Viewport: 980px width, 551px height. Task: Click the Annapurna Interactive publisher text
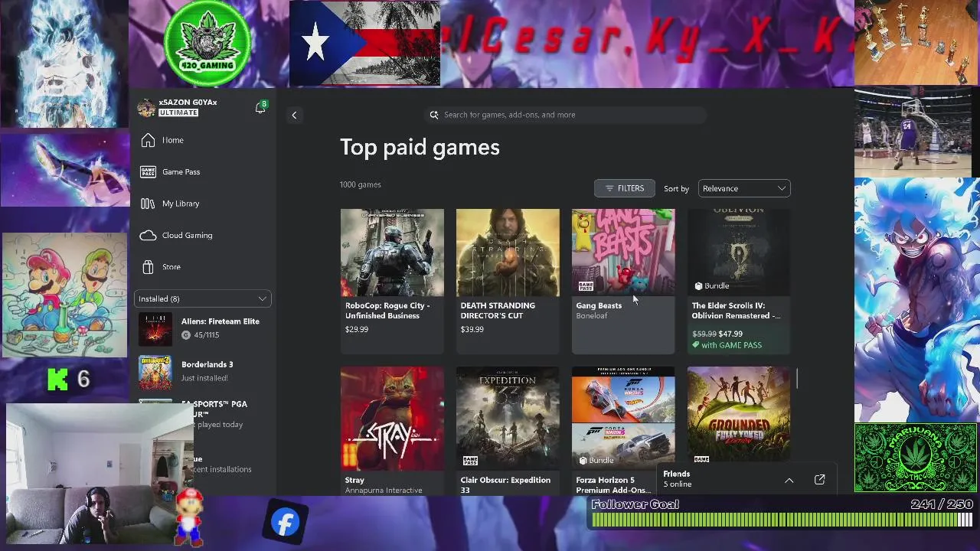(384, 491)
